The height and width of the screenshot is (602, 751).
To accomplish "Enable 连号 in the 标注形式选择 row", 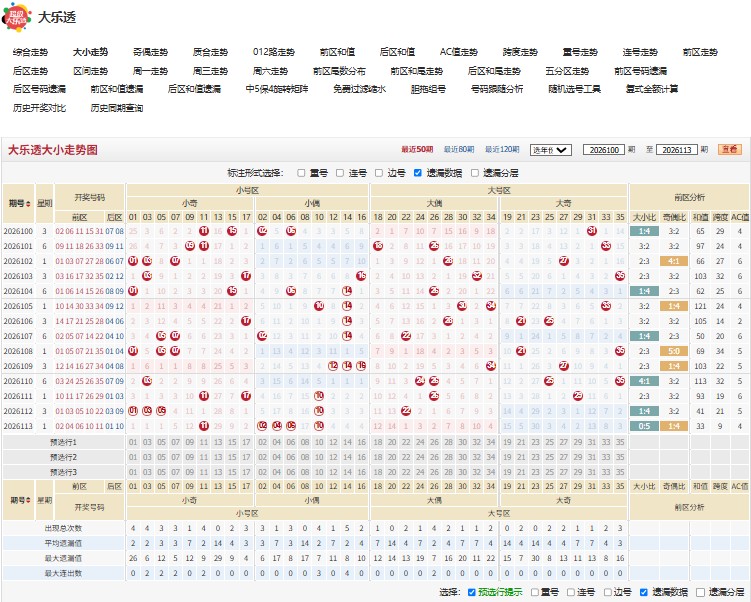I will click(340, 173).
